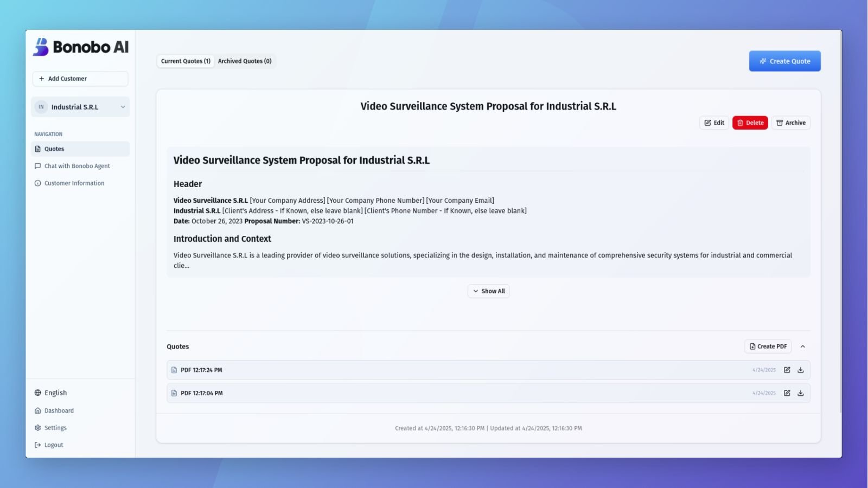Click the Quotes section label above PDFs
The width and height of the screenshot is (868, 488).
pos(178,346)
